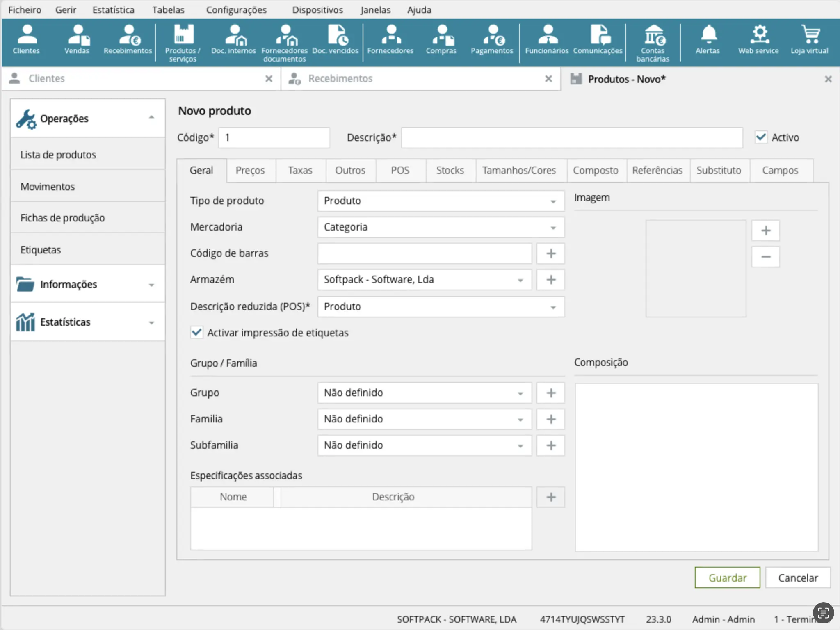This screenshot has height=630, width=840.
Task: Open the Compras toolbar icon
Action: click(x=441, y=40)
